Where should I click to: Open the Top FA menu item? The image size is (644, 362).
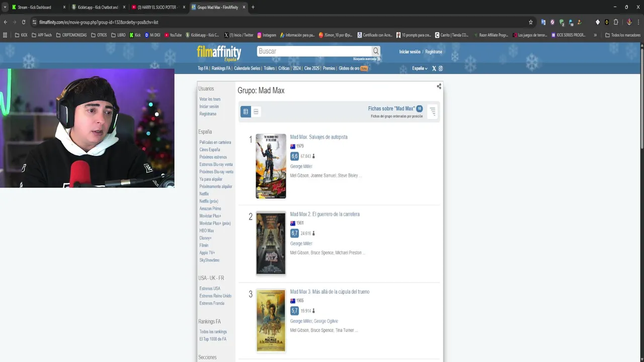(x=203, y=68)
